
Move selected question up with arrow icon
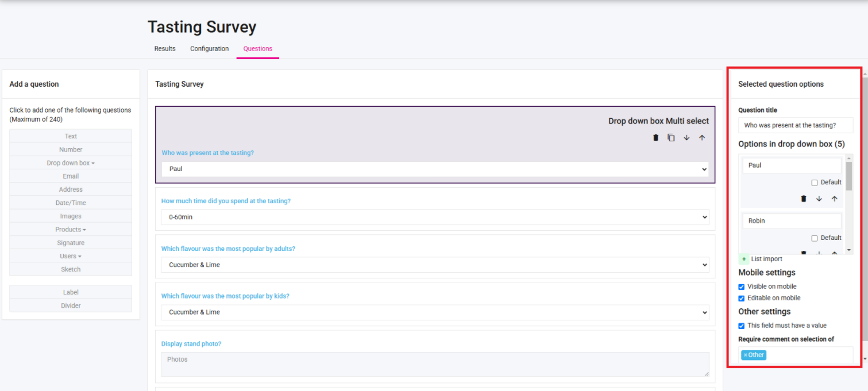[702, 138]
